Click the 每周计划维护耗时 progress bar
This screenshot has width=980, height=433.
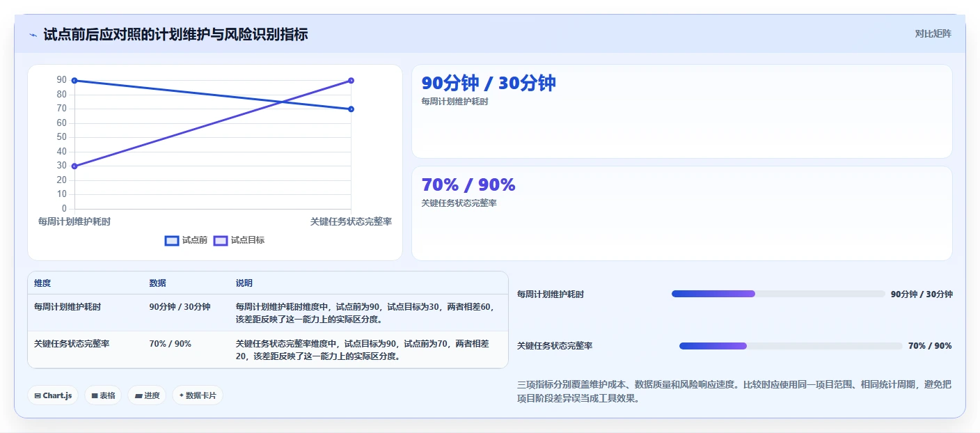pyautogui.click(x=778, y=294)
